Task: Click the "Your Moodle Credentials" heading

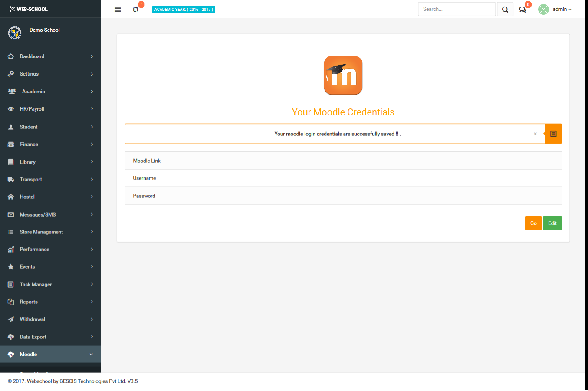Action: pos(343,112)
